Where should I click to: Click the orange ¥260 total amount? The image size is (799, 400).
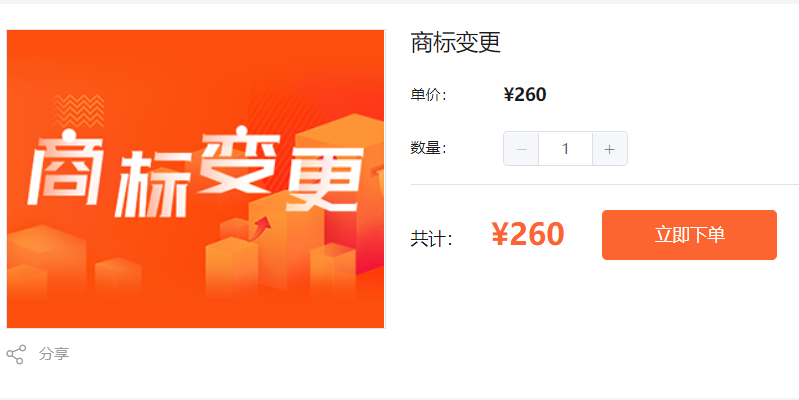(x=528, y=234)
